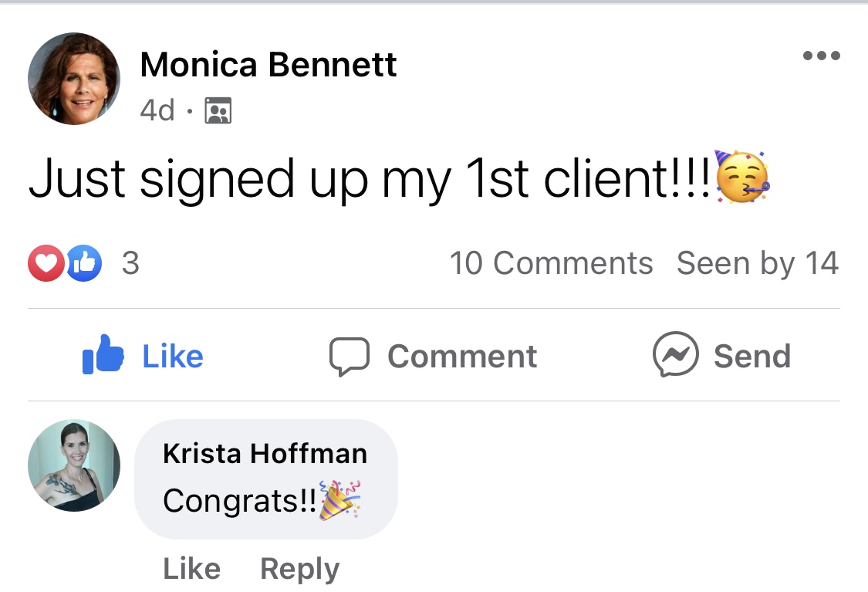Click Monica Bennett's profile picture
Image resolution: width=868 pixels, height=592 pixels.
pyautogui.click(x=74, y=79)
